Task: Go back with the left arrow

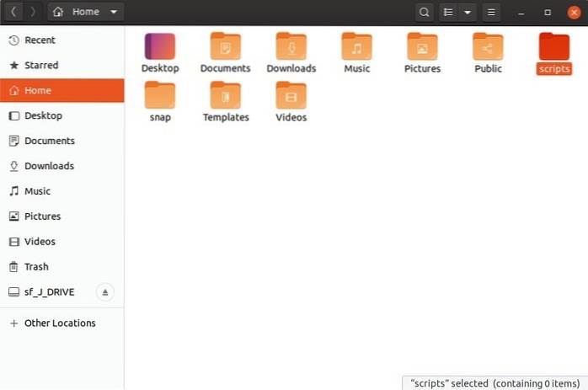Action: [x=13, y=13]
